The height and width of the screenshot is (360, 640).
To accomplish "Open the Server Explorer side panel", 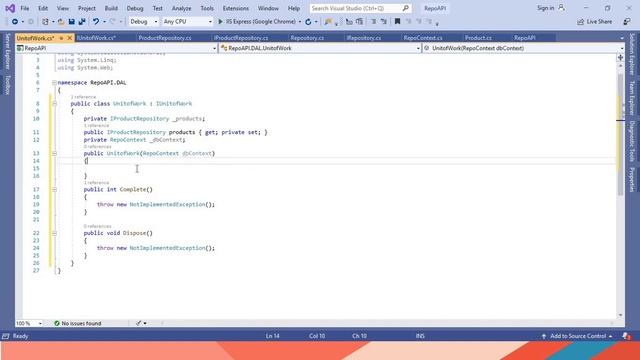I will coord(7,52).
